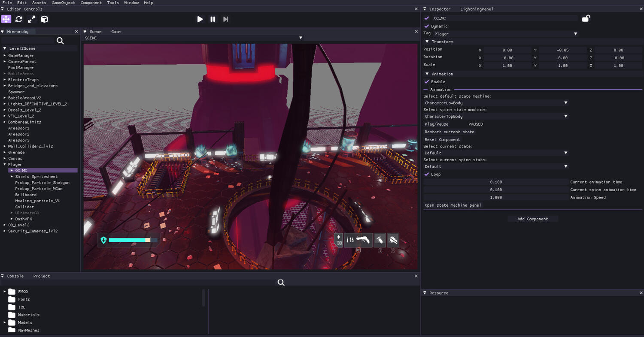Disable the Animation Enable checkbox

[427, 82]
